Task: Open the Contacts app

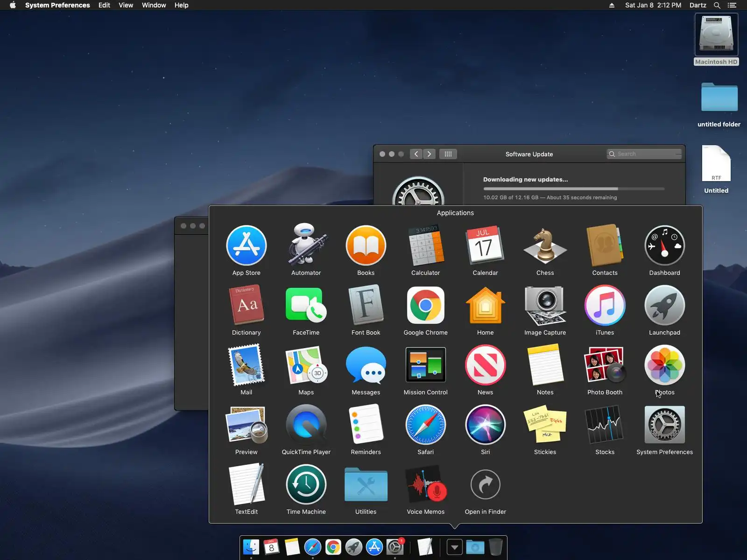Action: point(605,246)
